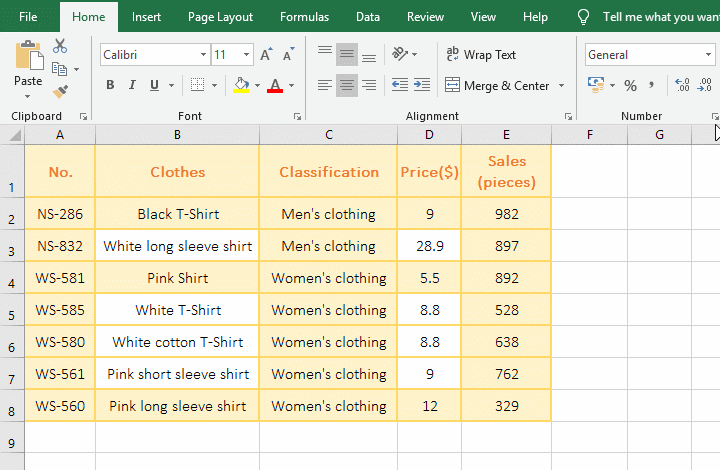
Task: Toggle Wrap Text
Action: pyautogui.click(x=481, y=55)
